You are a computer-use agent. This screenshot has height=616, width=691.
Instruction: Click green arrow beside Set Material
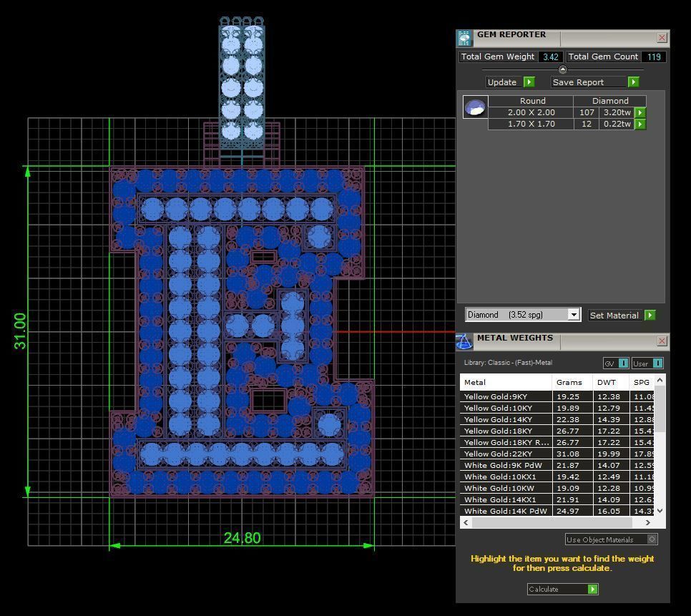(650, 315)
